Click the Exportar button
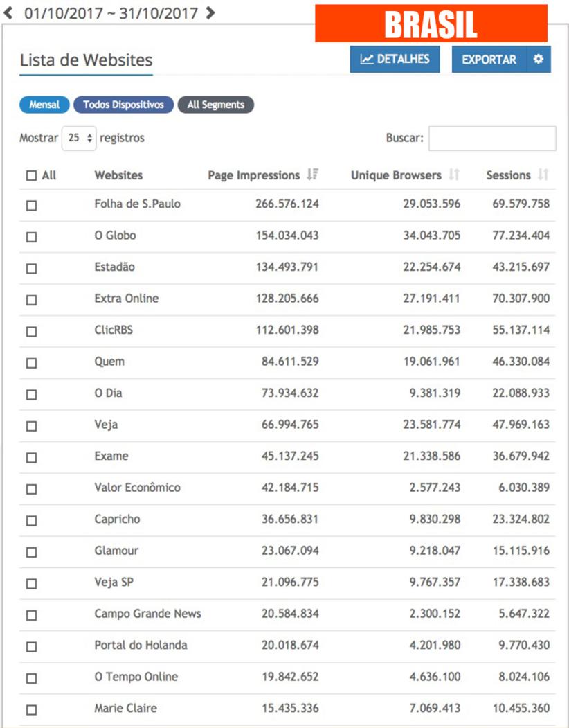569x728 pixels. (489, 60)
